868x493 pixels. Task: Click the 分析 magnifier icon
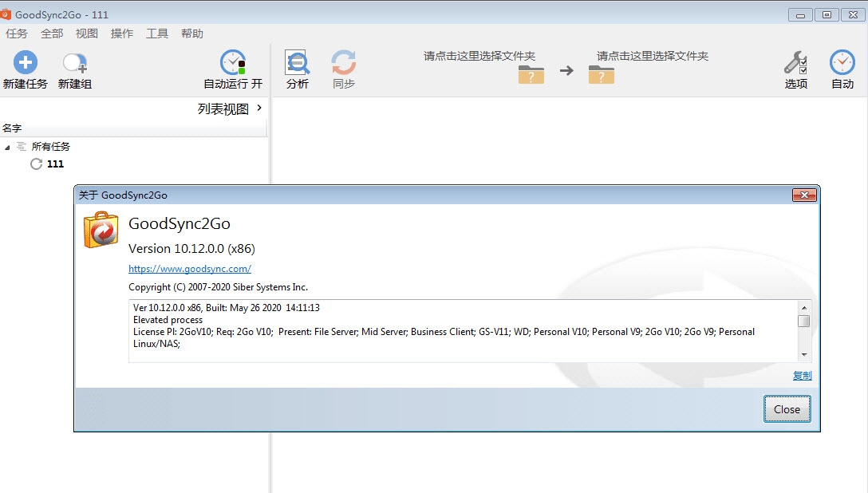click(x=298, y=62)
